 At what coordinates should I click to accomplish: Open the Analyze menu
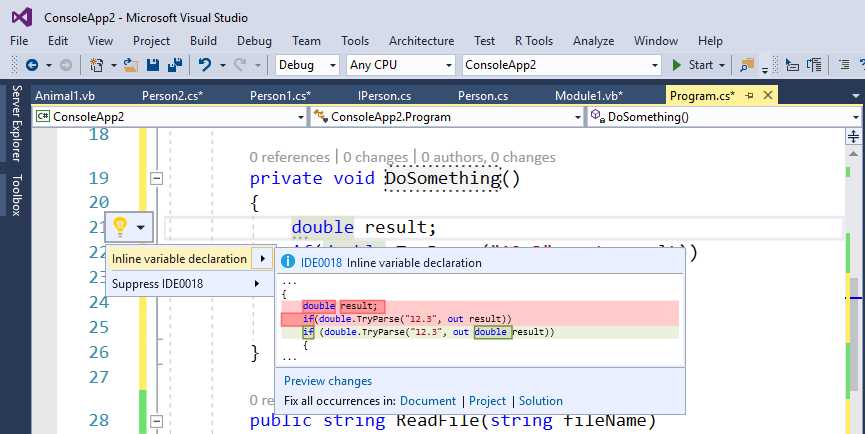594,41
